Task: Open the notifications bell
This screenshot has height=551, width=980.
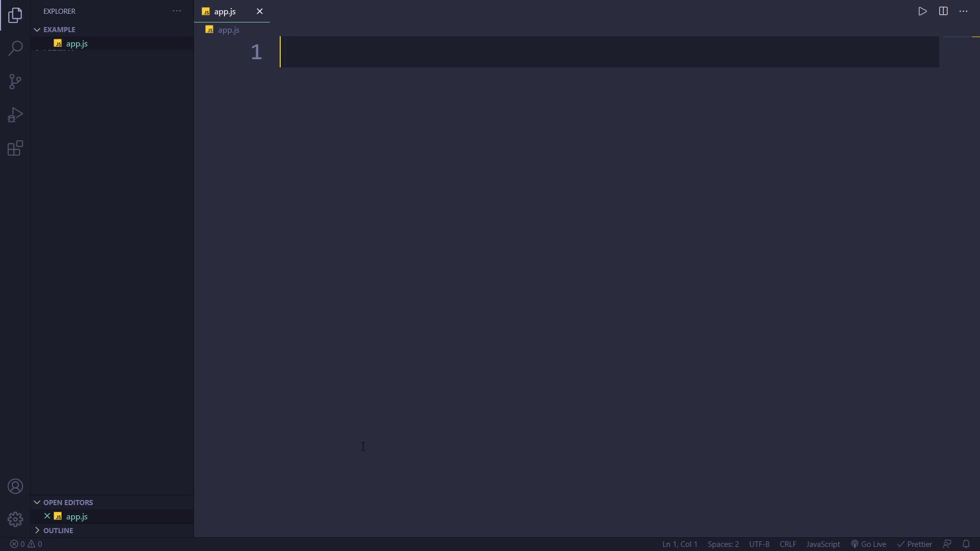Action: [x=966, y=544]
